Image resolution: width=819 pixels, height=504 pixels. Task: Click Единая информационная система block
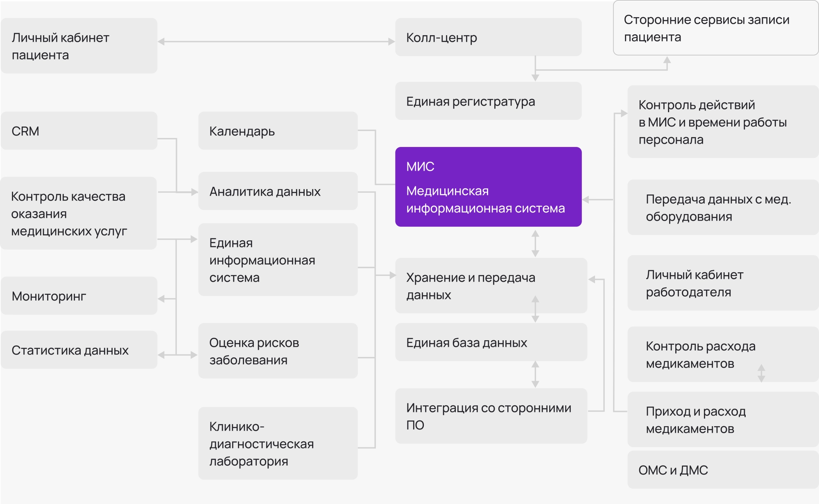pyautogui.click(x=278, y=260)
